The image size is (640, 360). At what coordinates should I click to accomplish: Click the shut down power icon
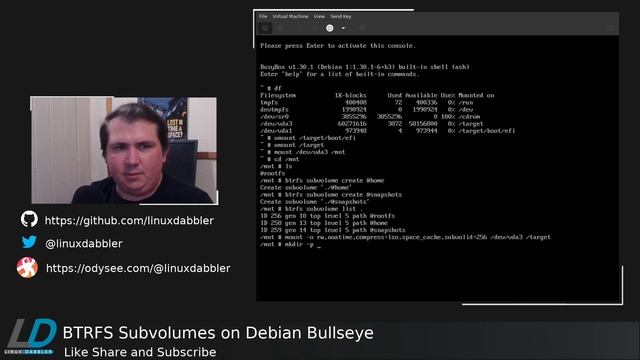click(330, 28)
